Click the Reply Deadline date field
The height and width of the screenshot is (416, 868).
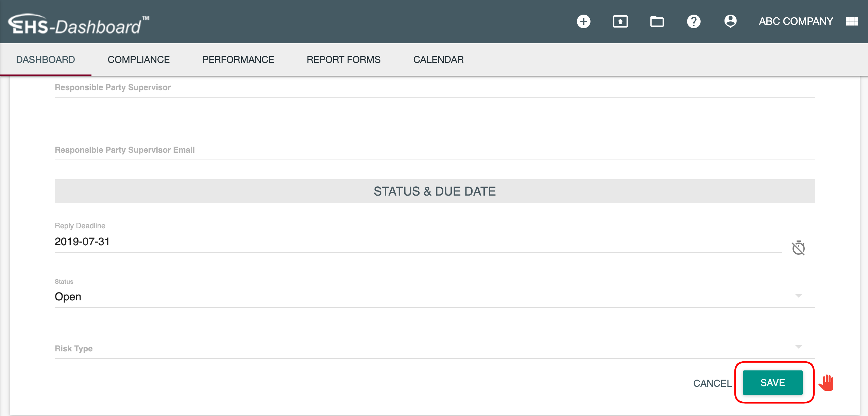(418, 242)
